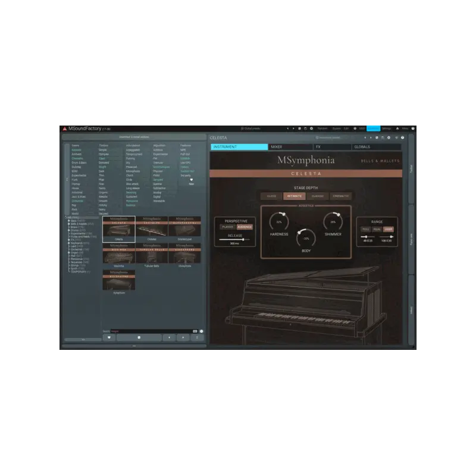The image size is (476, 476).
Task: Adjust the Release slider
Action: click(x=234, y=240)
